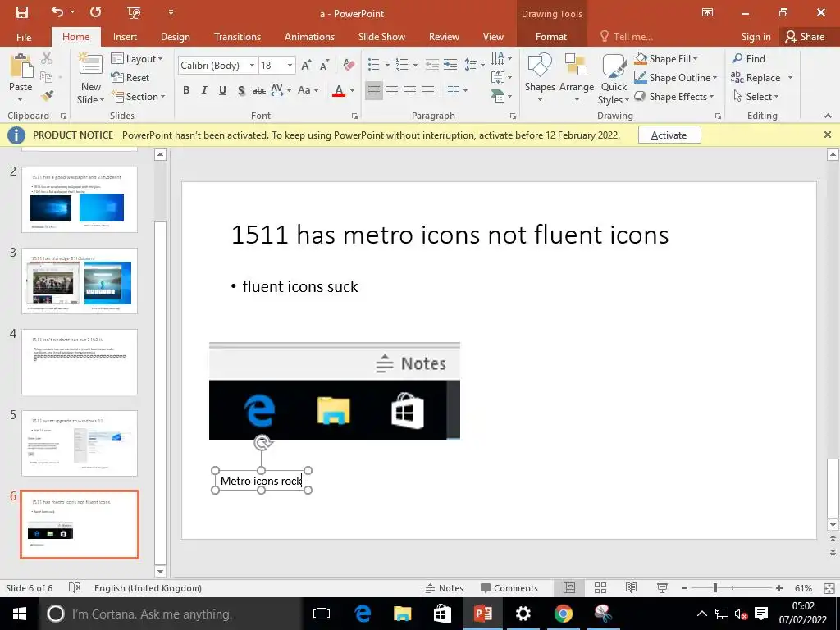The height and width of the screenshot is (630, 840).
Task: Undo the last action
Action: (x=57, y=12)
